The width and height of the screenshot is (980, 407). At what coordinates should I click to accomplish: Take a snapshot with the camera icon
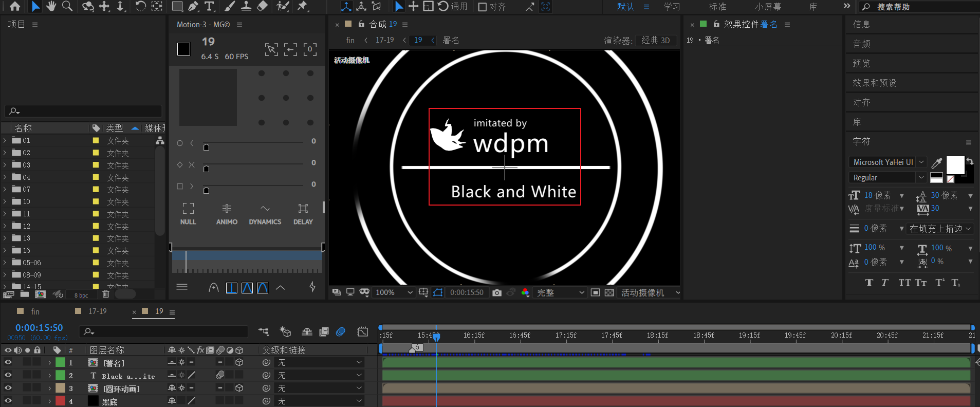pos(497,292)
